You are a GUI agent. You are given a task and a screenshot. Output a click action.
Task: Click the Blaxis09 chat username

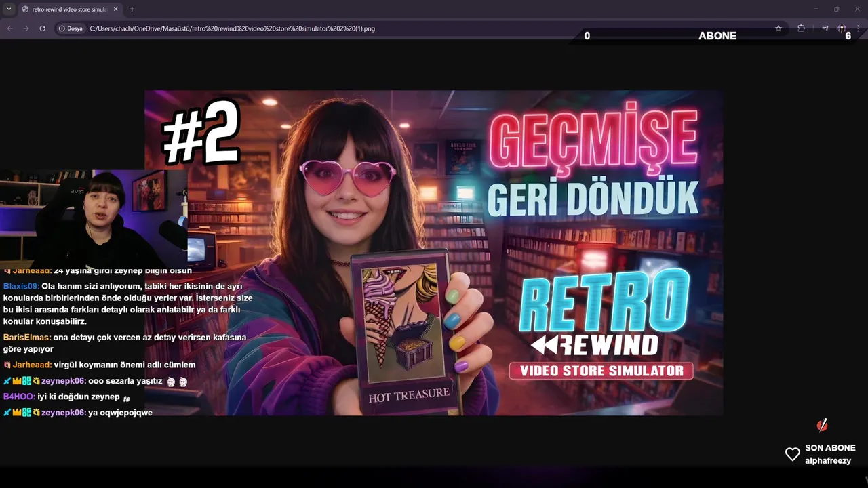tap(21, 286)
